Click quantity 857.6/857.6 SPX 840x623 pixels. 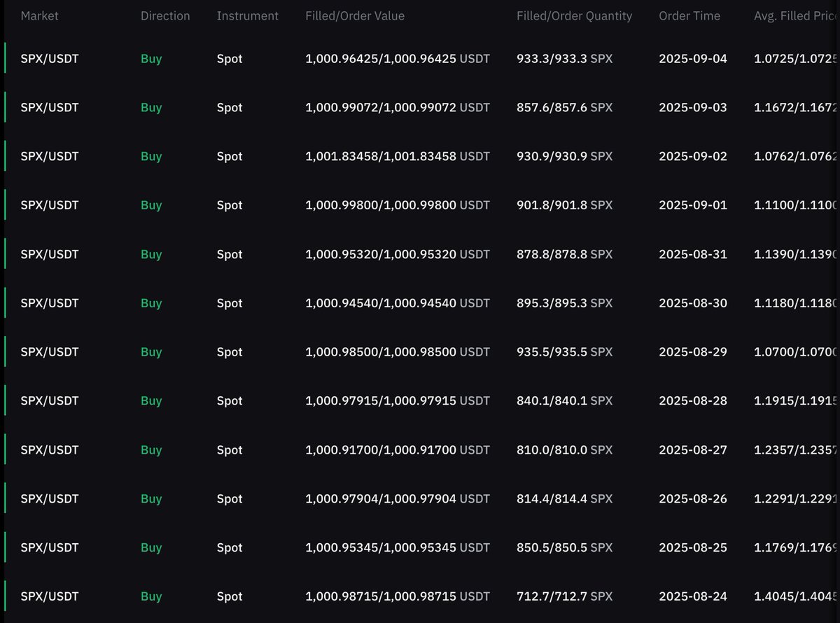[564, 108]
